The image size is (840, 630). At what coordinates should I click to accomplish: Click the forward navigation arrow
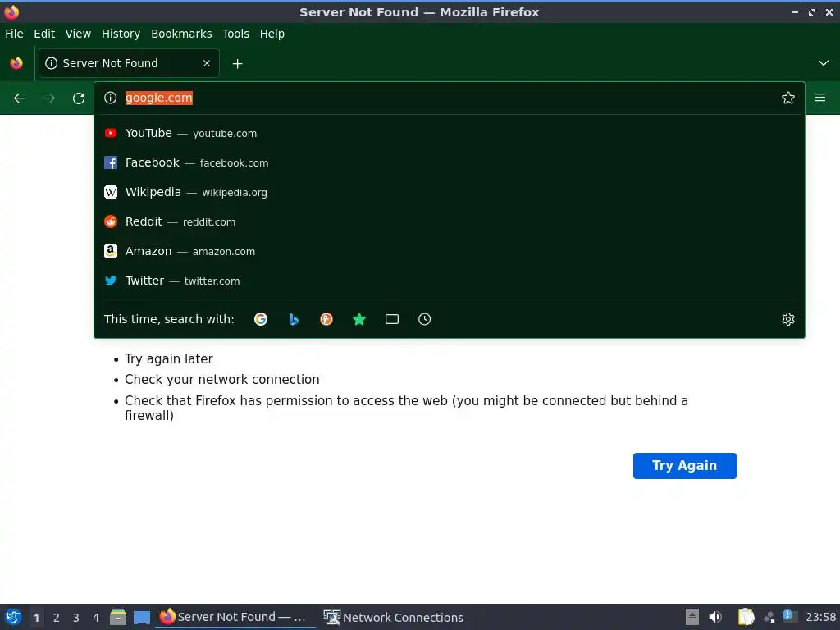pos(49,98)
